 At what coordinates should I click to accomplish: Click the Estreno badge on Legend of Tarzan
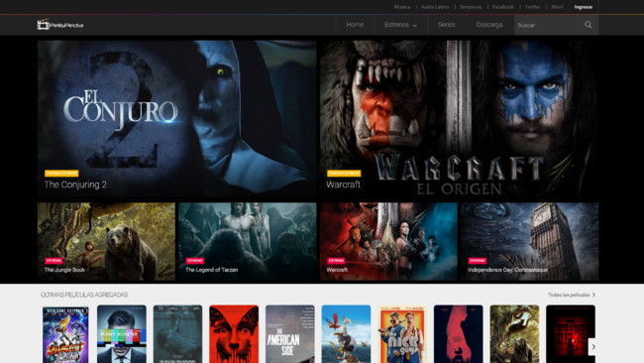point(194,261)
